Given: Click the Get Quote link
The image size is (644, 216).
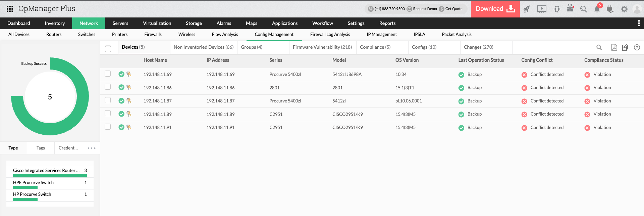Looking at the screenshot, I should (454, 9).
